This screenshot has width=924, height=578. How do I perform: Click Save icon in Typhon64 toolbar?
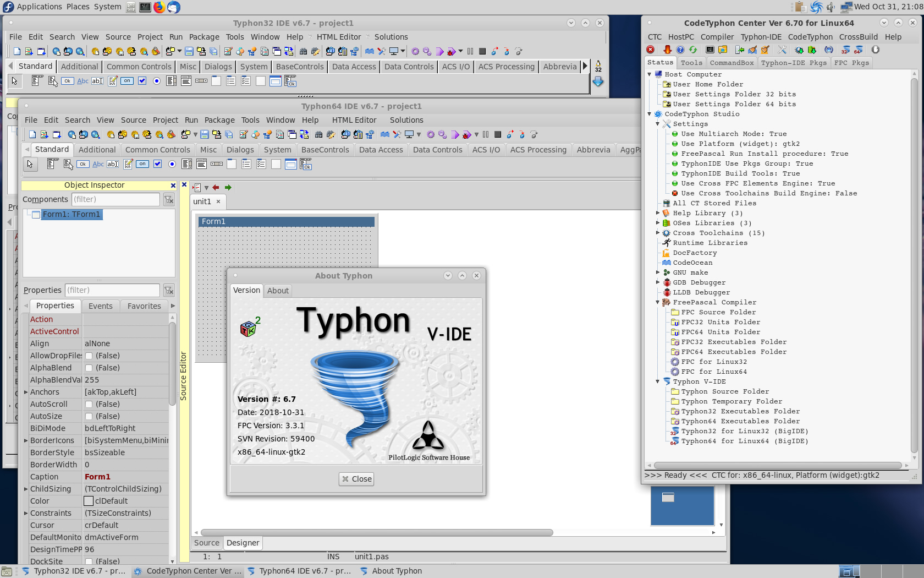point(205,134)
